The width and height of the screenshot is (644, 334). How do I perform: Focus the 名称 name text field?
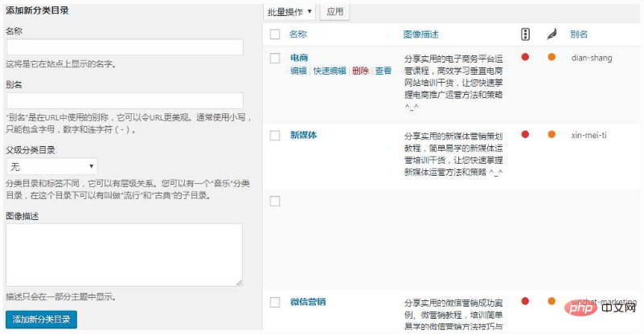pyautogui.click(x=125, y=47)
